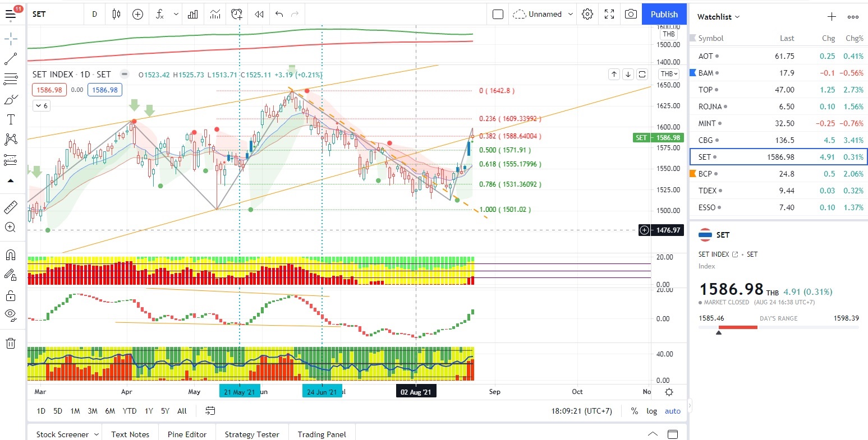The height and width of the screenshot is (440, 868).
Task: Open the Fibonacci retracement tools
Action: click(x=11, y=79)
